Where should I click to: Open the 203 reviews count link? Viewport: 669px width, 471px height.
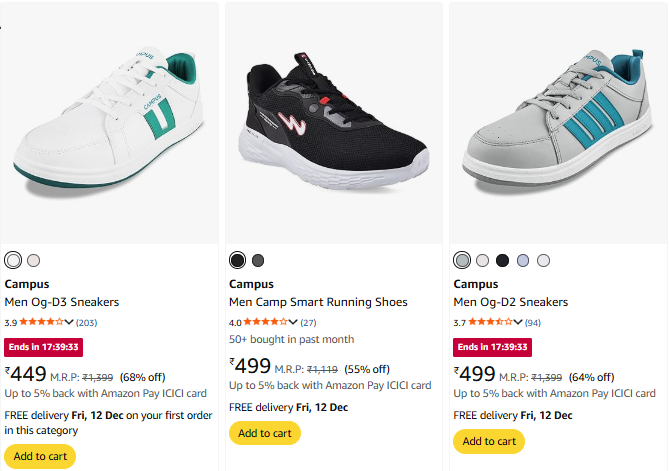(x=87, y=322)
